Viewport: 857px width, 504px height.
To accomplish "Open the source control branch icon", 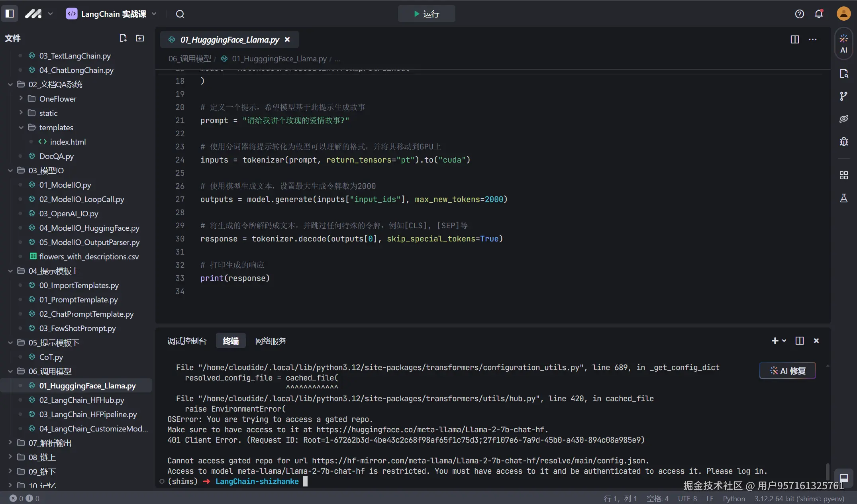I will 843,96.
